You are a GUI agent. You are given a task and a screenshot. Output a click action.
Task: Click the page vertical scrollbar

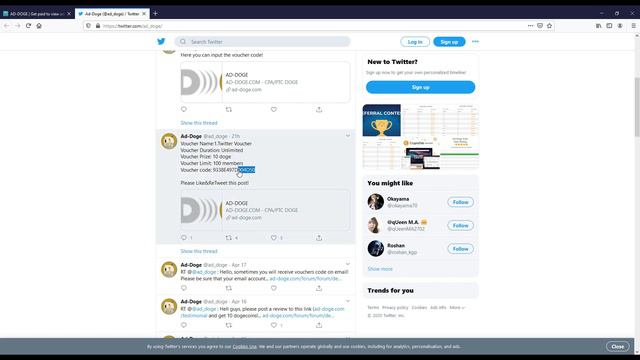(637, 107)
